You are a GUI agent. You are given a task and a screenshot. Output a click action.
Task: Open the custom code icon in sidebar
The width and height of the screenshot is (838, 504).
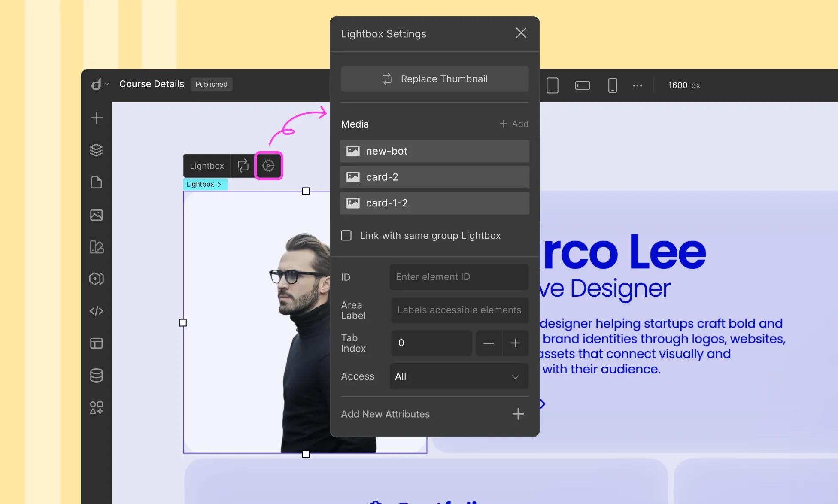point(97,311)
